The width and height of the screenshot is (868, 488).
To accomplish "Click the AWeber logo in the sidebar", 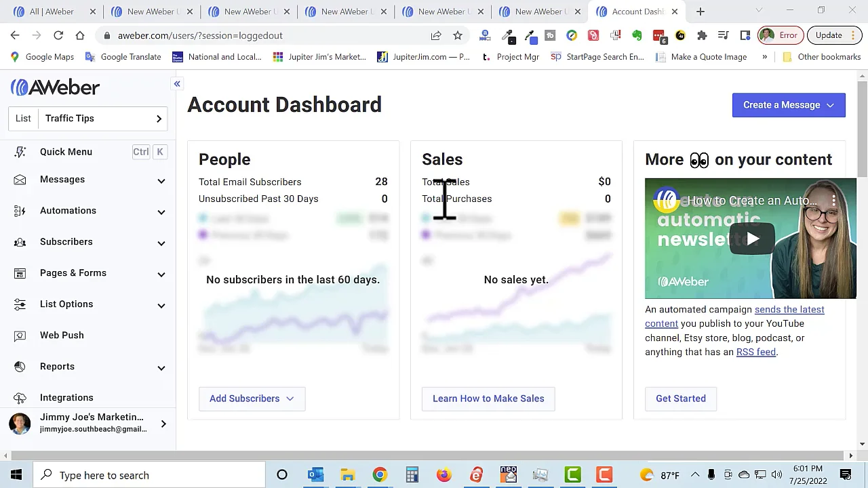I will tap(55, 87).
